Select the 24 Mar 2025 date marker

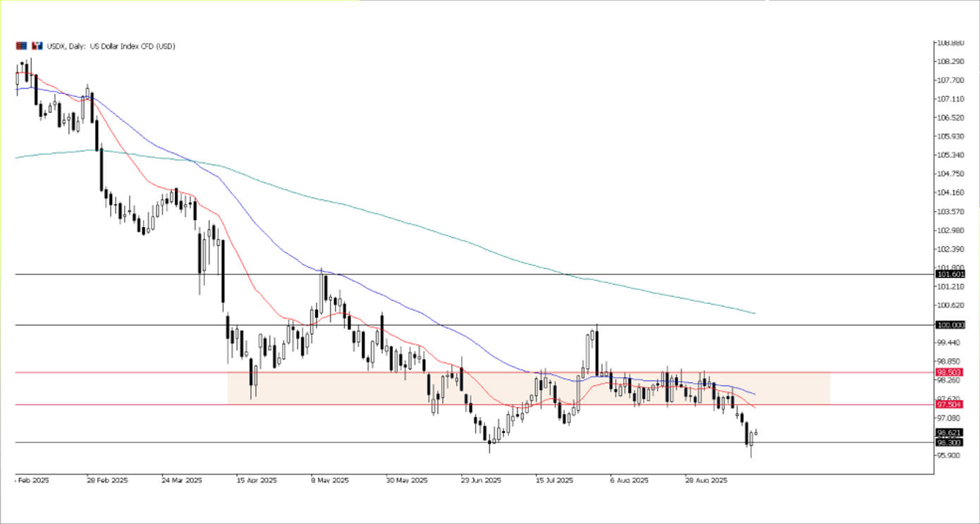coord(182,480)
